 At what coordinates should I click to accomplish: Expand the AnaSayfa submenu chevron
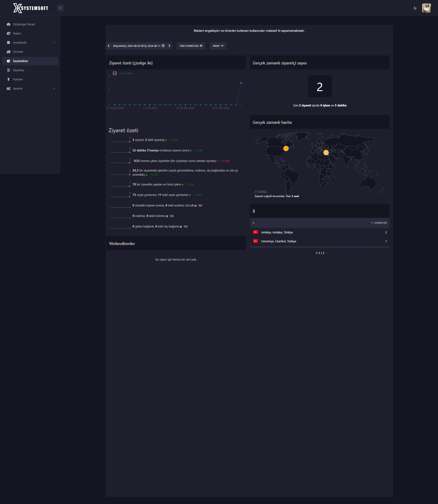(x=54, y=42)
